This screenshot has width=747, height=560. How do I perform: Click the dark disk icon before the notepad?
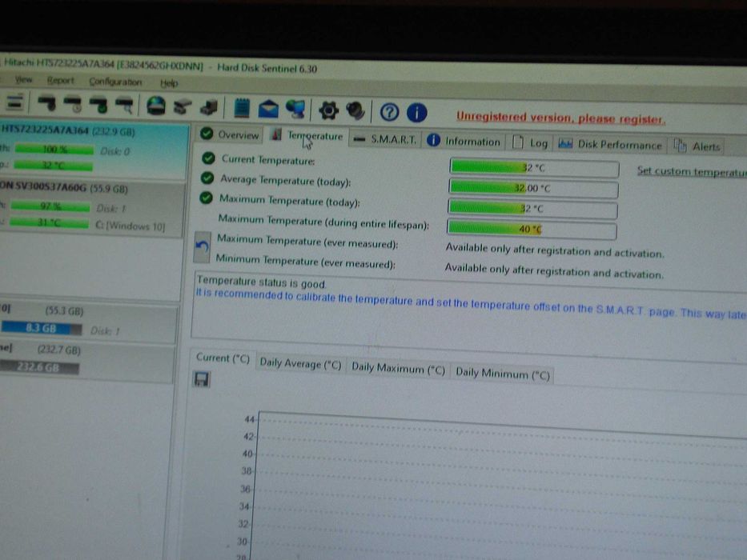click(x=209, y=107)
